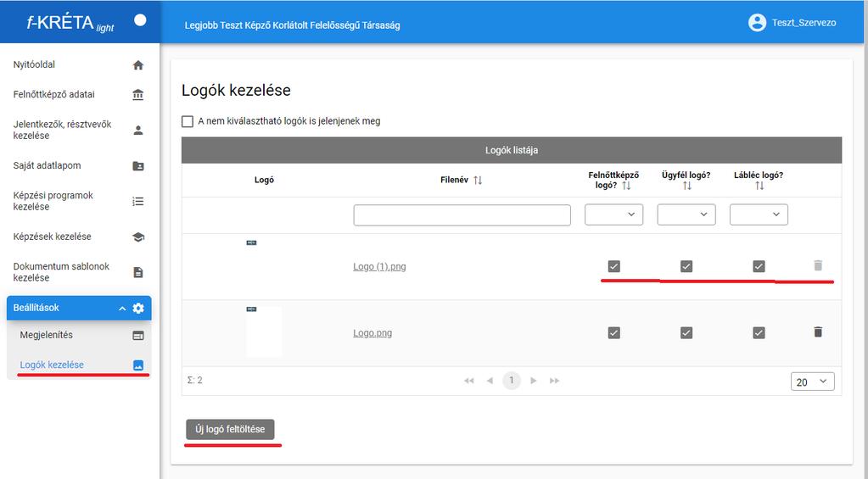Click the white circle sidebar toggle by the f-KRÉTA logo
Screen dimensions: 868x479
click(140, 19)
